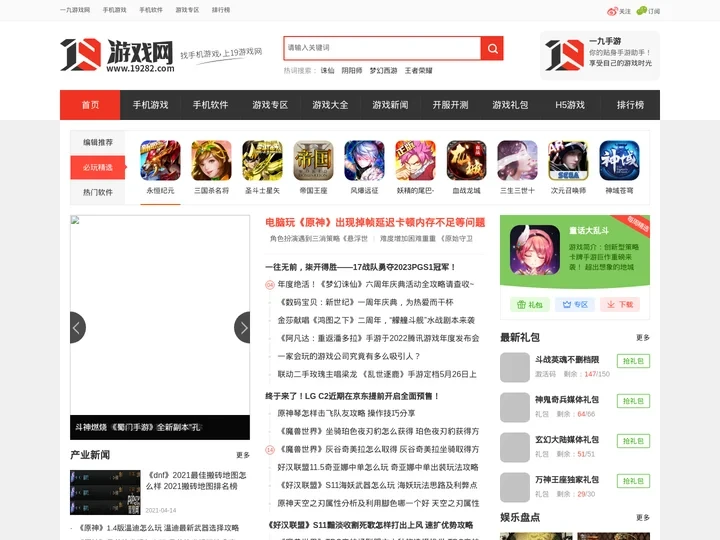Click the 梦幻西游 hot search link
This screenshot has width=720, height=540.
[x=383, y=70]
